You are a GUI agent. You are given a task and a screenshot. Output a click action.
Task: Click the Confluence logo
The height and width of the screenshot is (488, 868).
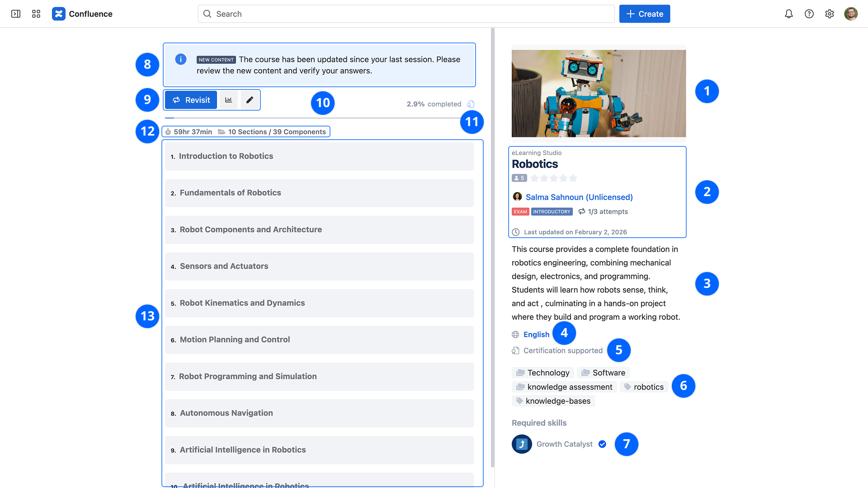[x=59, y=14]
